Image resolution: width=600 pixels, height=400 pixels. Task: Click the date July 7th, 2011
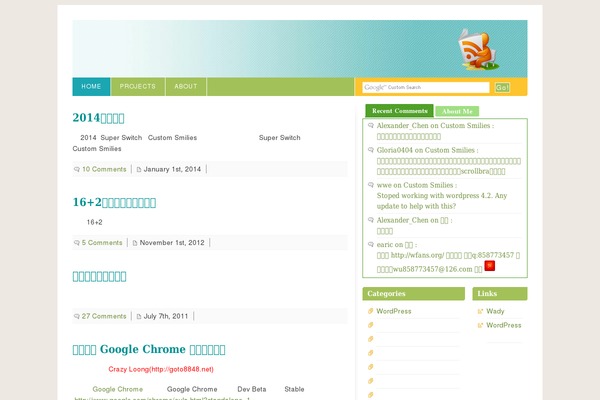[x=166, y=316]
